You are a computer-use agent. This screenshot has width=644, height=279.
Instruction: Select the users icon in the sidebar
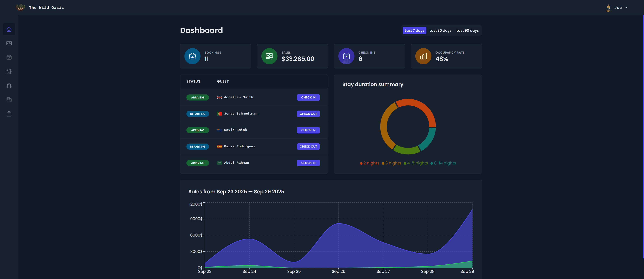9,86
